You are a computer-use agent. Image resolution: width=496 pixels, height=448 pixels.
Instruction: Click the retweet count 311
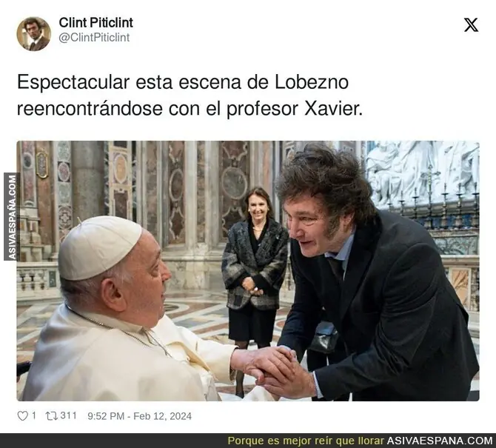point(68,415)
